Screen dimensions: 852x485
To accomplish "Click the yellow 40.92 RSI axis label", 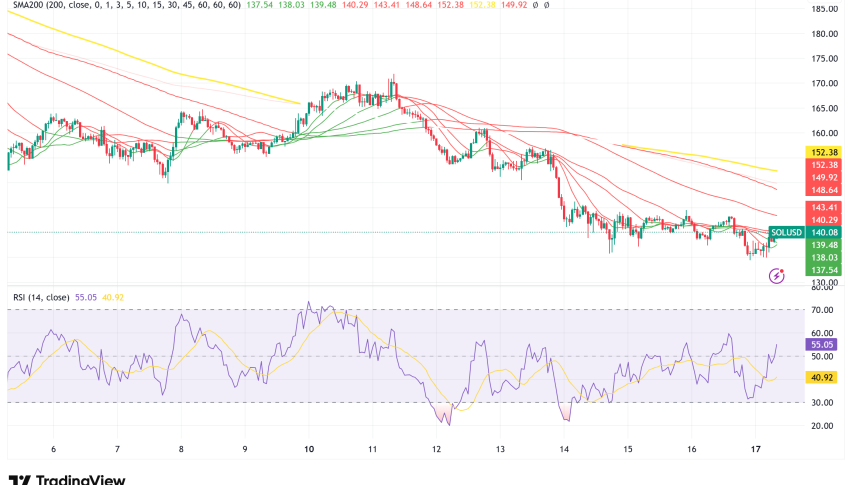I will (x=826, y=377).
